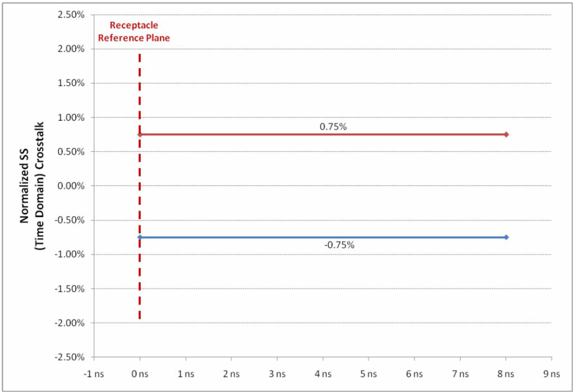Select the blue line's end marker at 8 ns
This screenshot has width=574, height=392.
coord(506,237)
